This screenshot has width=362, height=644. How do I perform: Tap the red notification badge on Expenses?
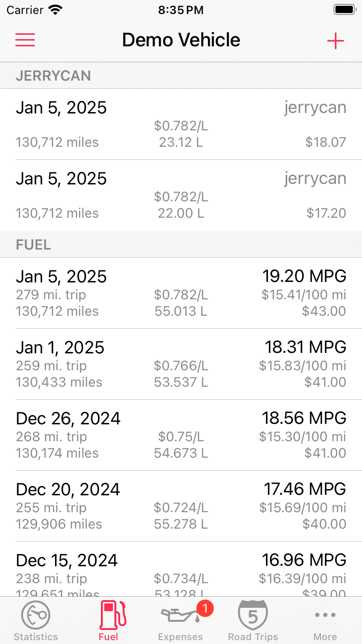205,608
